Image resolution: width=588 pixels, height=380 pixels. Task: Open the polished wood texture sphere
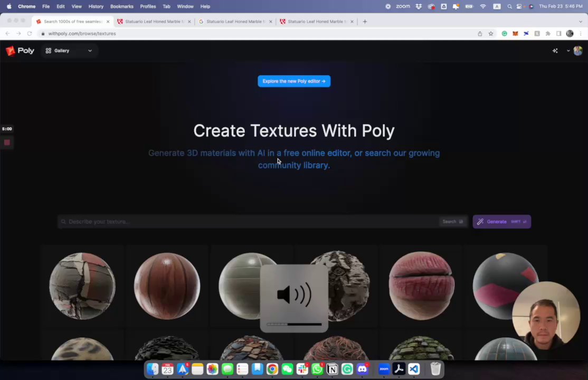point(167,286)
